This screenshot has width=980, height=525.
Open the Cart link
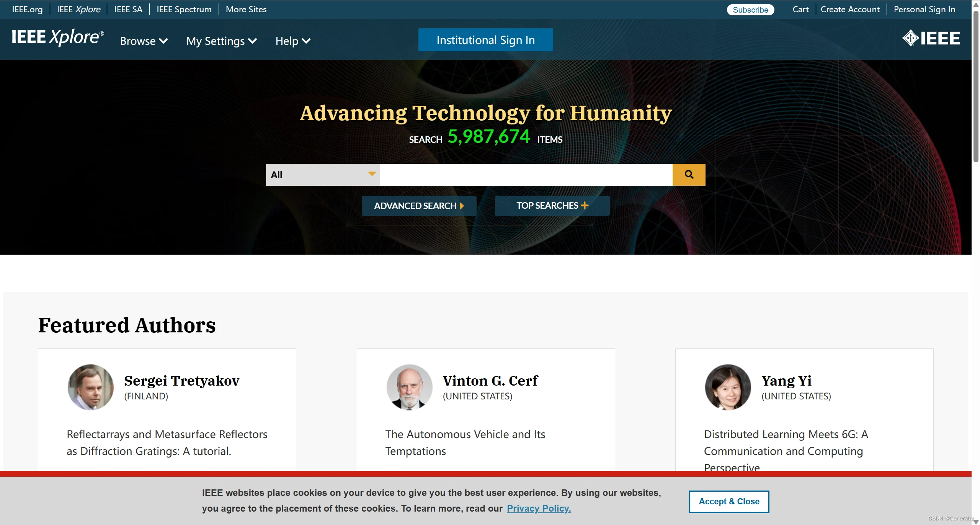(x=800, y=9)
